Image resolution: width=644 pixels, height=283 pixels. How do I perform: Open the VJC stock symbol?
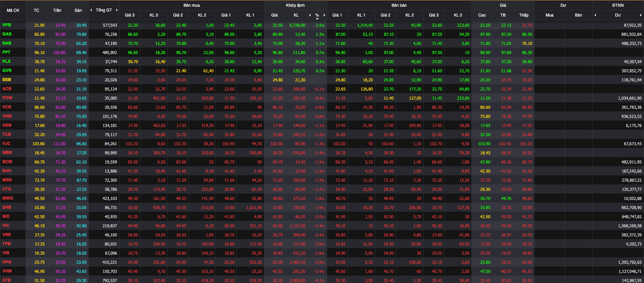click(x=6, y=144)
